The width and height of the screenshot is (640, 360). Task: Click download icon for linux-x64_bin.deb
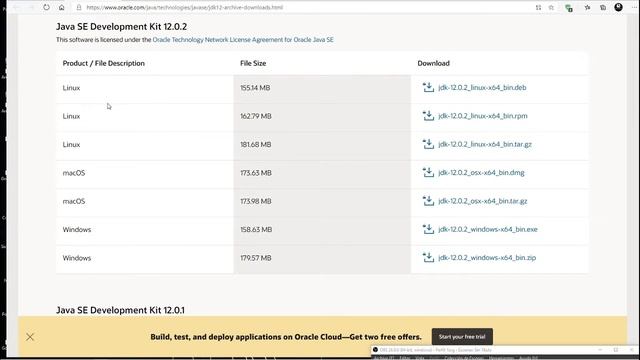[x=428, y=87]
